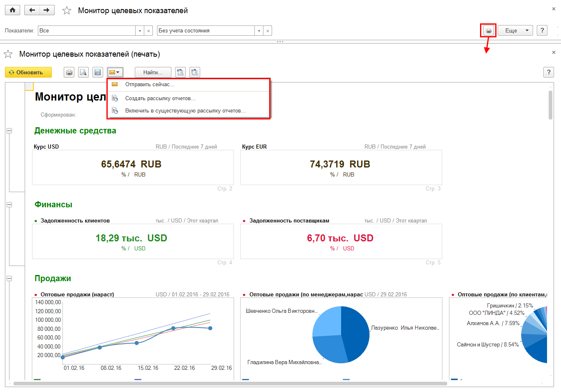The height and width of the screenshot is (392, 561).
Task: Open help in the report toolbar
Action: tap(549, 72)
